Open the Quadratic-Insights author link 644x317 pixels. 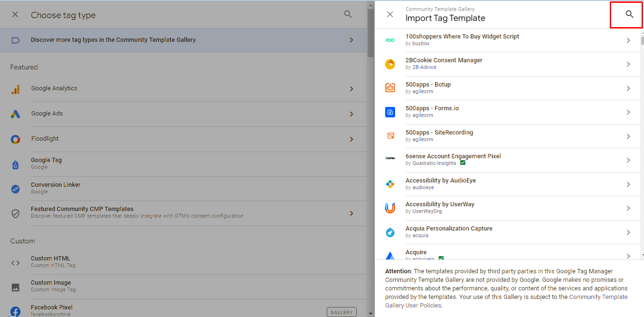(x=434, y=163)
